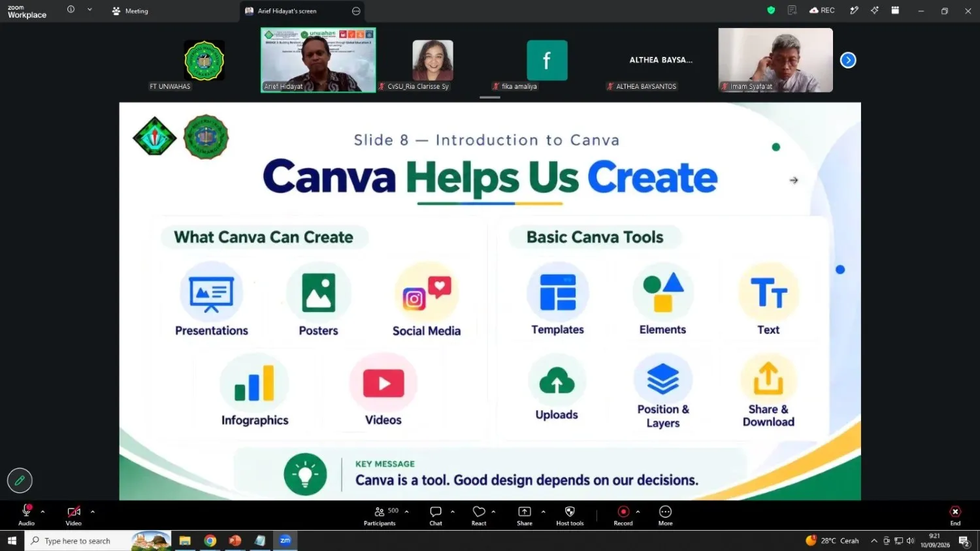Open the Participants panel
The image size is (980, 551).
(380, 515)
